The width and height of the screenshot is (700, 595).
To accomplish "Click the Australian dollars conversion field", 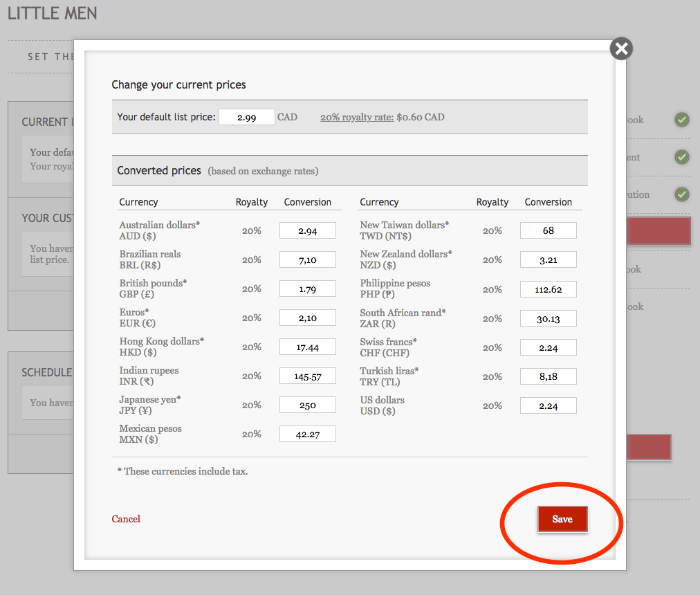I will click(x=307, y=231).
